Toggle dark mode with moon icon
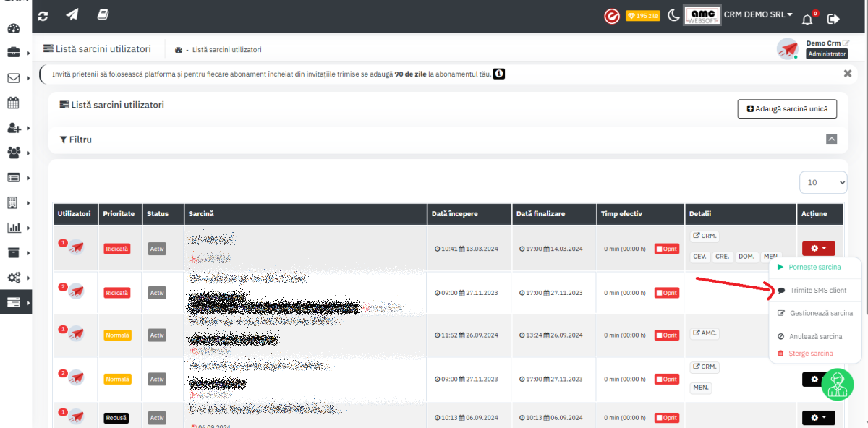The height and width of the screenshot is (428, 868). pos(673,16)
